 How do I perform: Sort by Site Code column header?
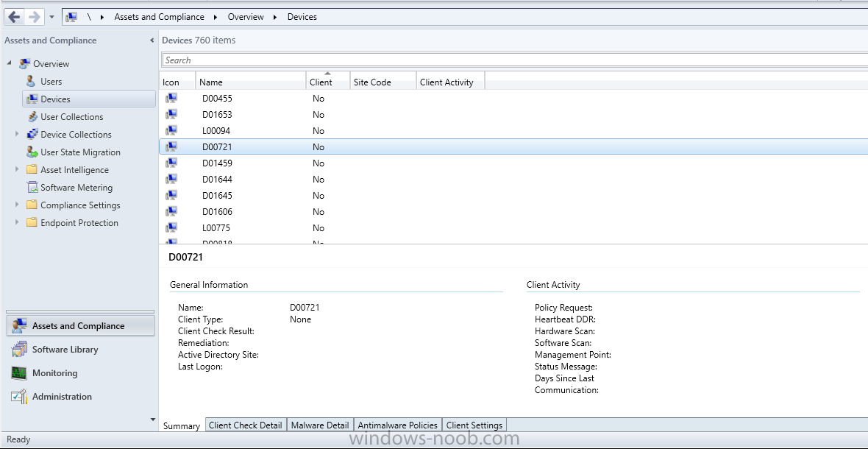(x=383, y=80)
